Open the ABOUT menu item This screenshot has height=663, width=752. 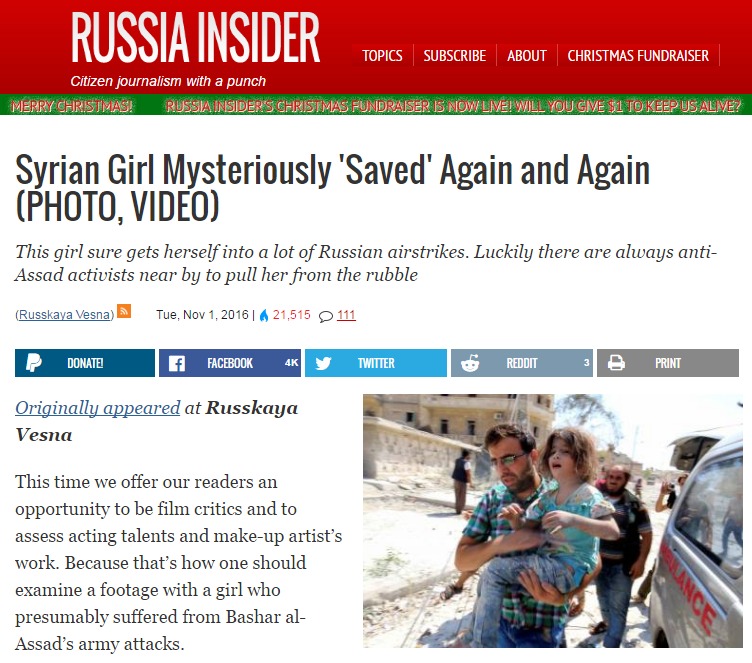527,56
